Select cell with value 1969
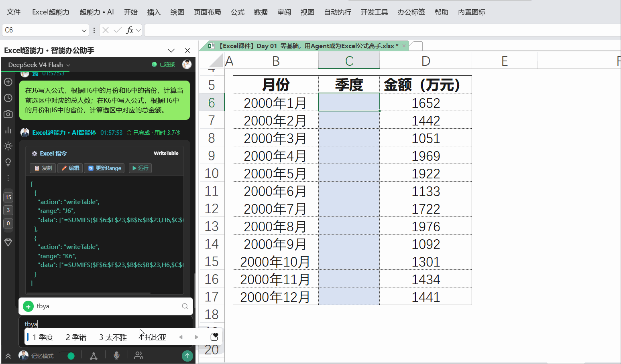This screenshot has height=364, width=621. [426, 156]
